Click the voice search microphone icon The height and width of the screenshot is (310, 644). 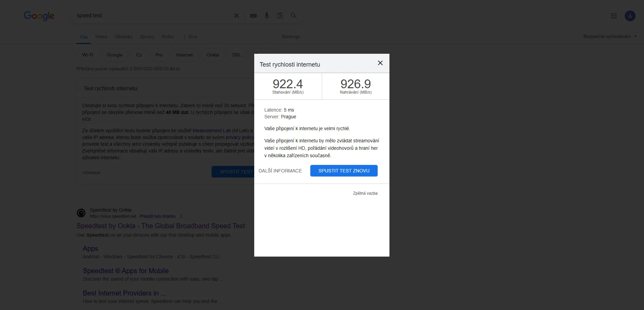tap(267, 16)
